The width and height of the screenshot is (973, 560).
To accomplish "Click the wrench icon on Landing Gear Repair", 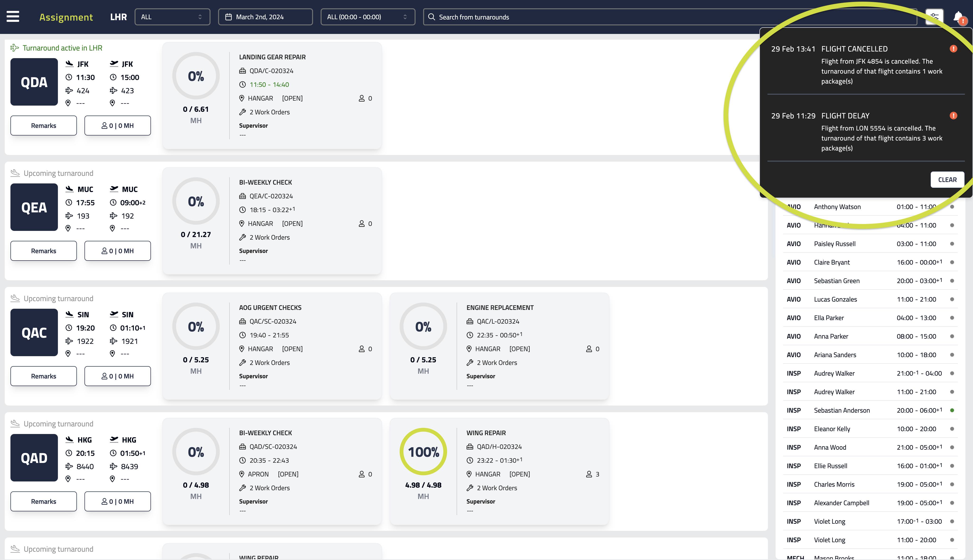I will coord(243,112).
